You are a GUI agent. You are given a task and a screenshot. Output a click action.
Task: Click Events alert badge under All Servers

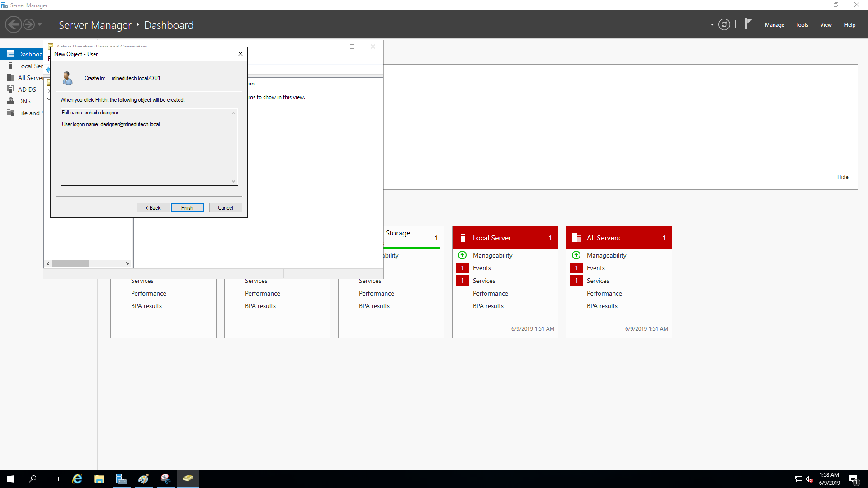tap(576, 268)
